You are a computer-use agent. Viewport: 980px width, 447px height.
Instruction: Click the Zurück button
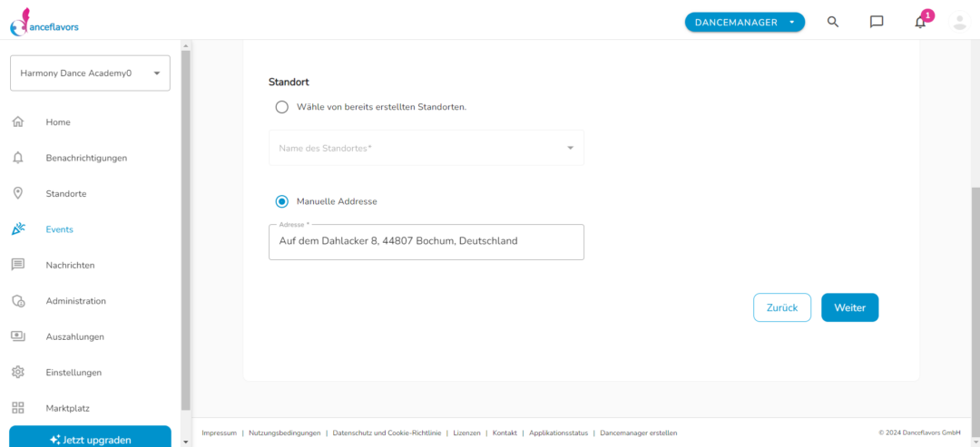[x=782, y=307]
